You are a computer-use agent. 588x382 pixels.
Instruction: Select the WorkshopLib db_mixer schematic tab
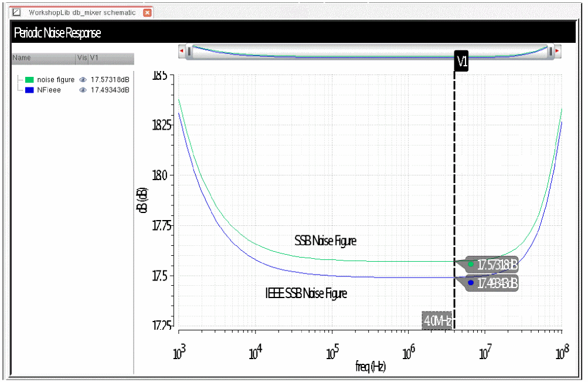point(81,13)
